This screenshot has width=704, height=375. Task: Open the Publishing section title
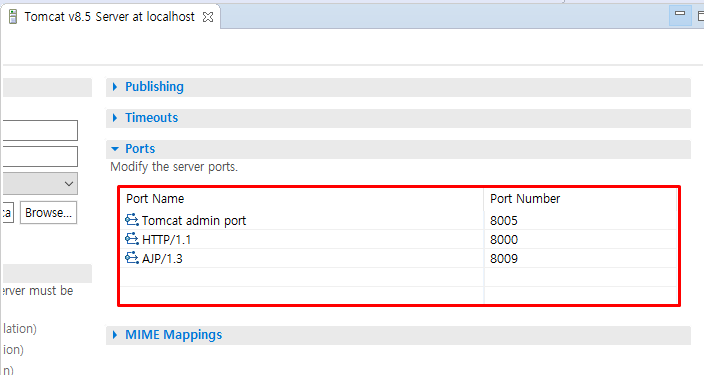pos(154,87)
